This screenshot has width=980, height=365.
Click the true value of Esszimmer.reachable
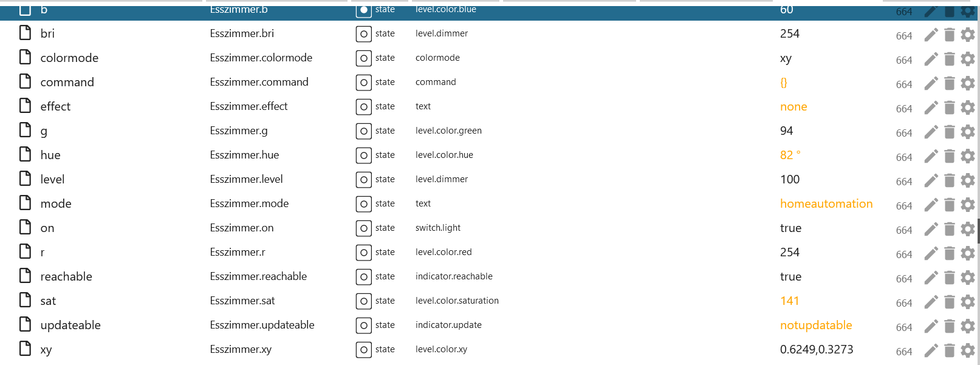pyautogui.click(x=790, y=276)
